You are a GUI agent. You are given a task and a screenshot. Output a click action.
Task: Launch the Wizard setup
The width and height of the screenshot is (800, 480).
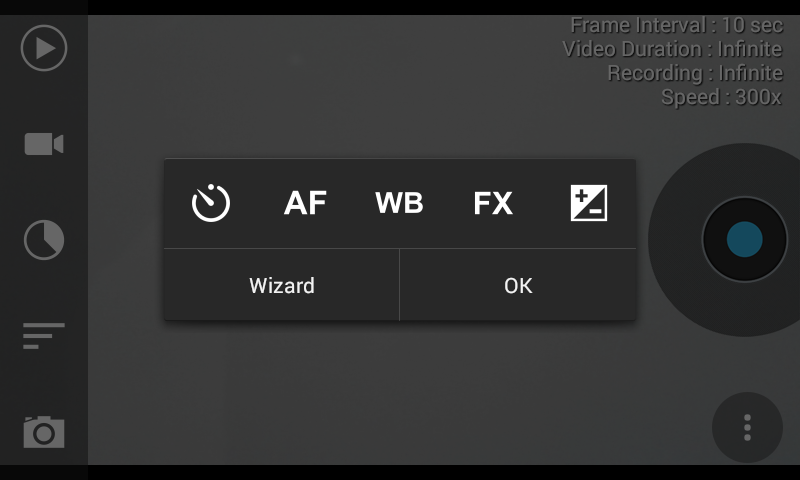(282, 286)
